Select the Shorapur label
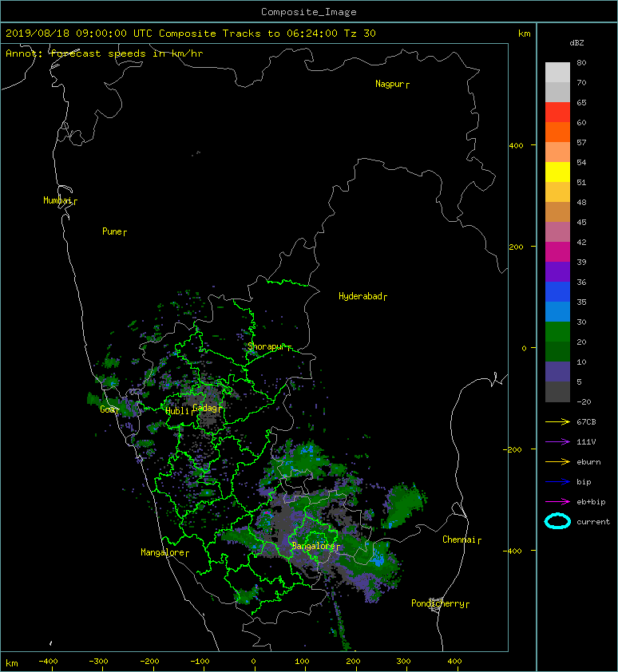 pyautogui.click(x=267, y=346)
